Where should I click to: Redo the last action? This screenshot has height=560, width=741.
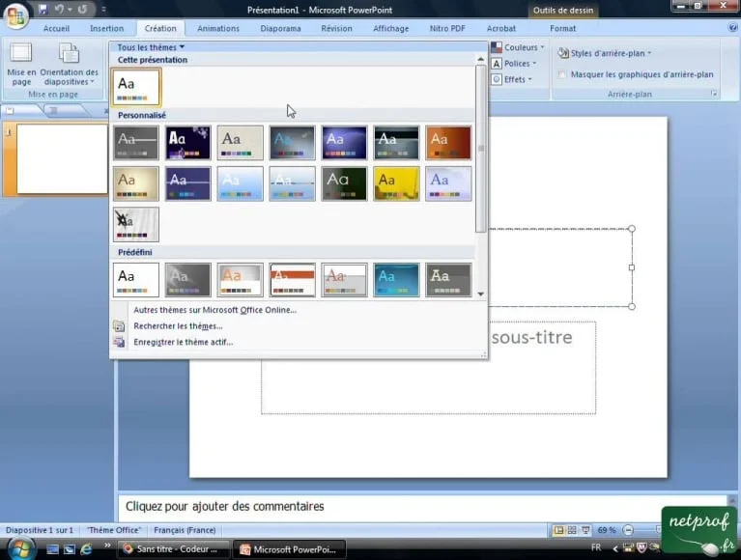click(x=83, y=10)
